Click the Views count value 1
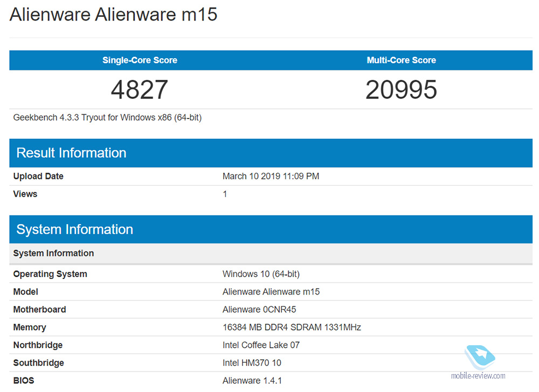This screenshot has height=392, width=539. click(225, 194)
